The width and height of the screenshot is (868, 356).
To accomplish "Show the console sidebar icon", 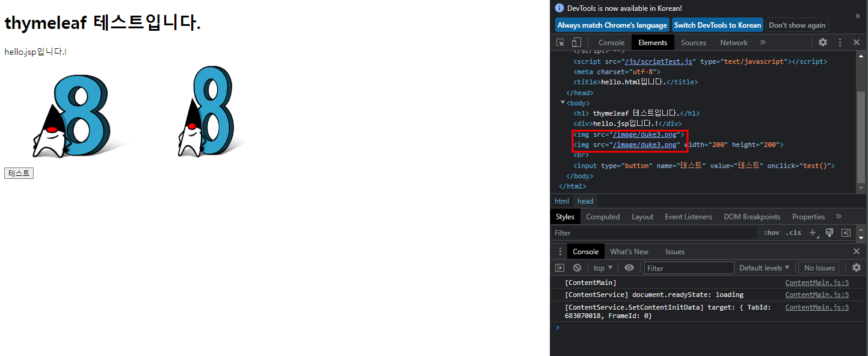I will [560, 267].
